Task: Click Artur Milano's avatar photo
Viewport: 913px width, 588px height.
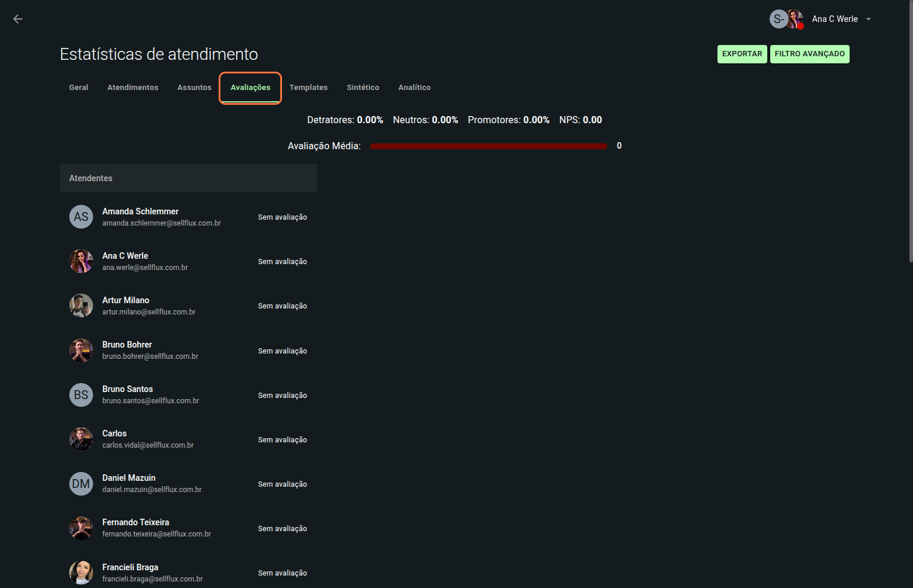Action: point(81,306)
